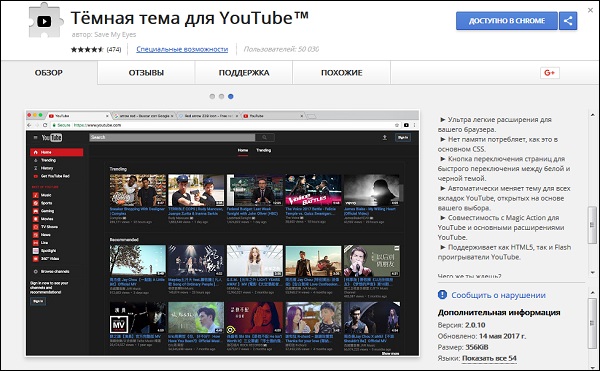Click the Тёмная тема для YouTube title

189,18
